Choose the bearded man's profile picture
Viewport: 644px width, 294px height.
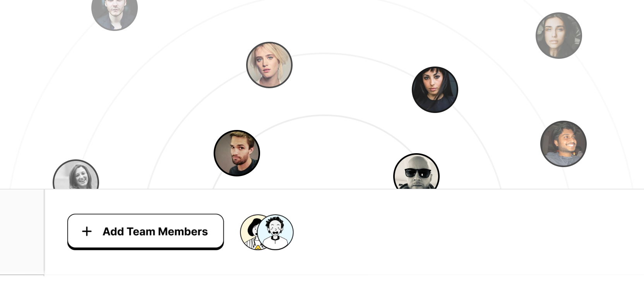click(237, 153)
